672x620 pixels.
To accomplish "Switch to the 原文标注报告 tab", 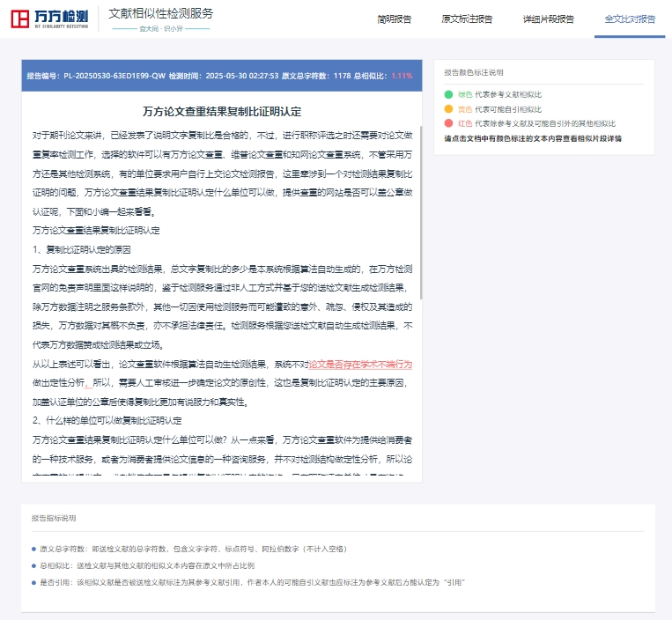I will (x=467, y=18).
